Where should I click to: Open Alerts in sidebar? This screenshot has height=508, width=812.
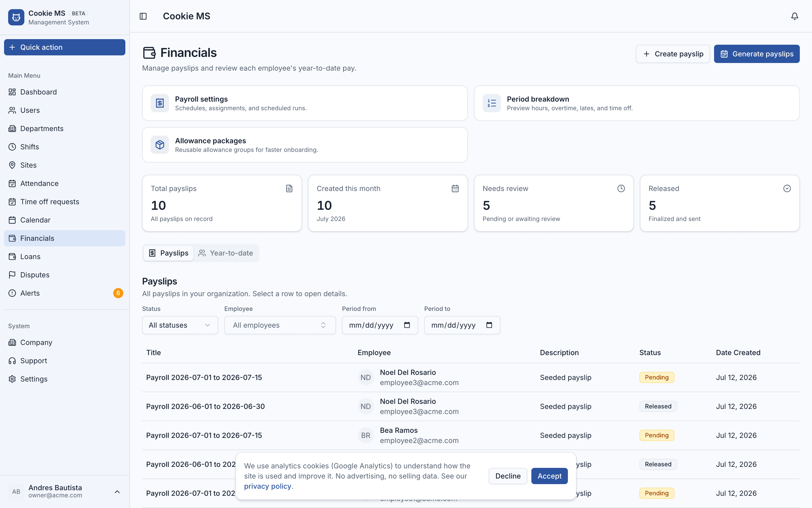point(65,293)
